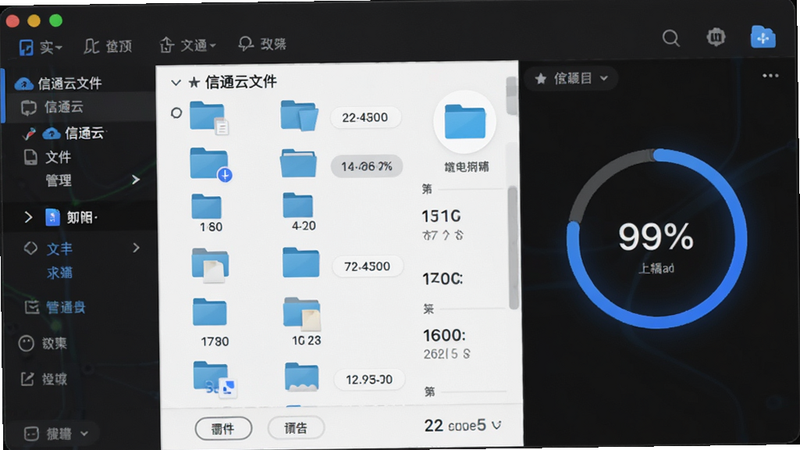Open the 22 count dropdown at bottom
800x450 pixels.
pyautogui.click(x=463, y=426)
